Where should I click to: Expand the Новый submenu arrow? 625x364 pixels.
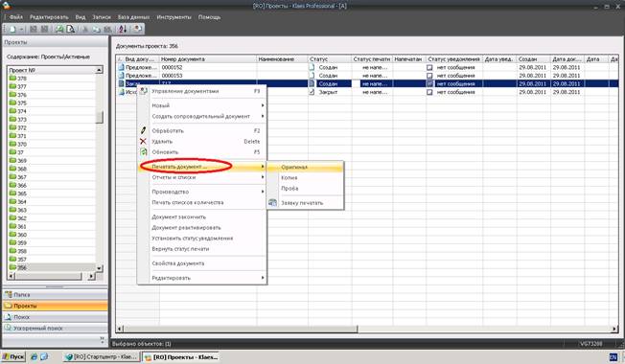click(263, 105)
